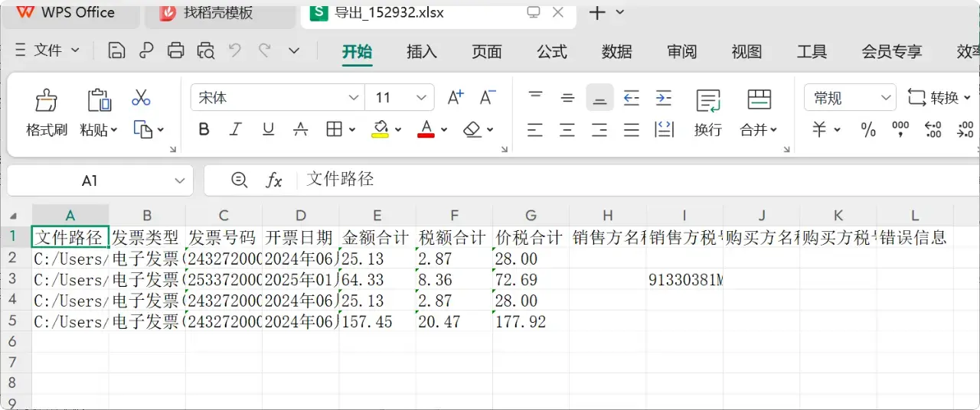Decrease font size with A- icon
This screenshot has width=980, height=410.
(x=488, y=97)
